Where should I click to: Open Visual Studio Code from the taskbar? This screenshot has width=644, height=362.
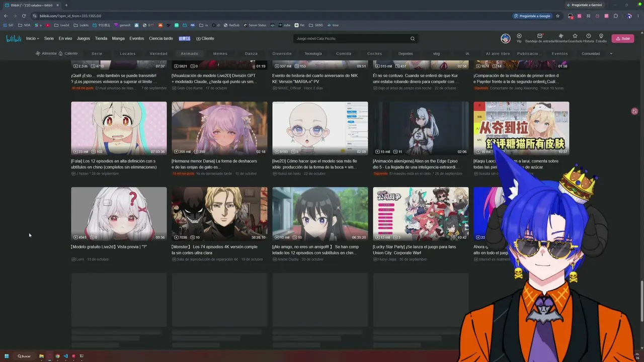click(x=65, y=356)
